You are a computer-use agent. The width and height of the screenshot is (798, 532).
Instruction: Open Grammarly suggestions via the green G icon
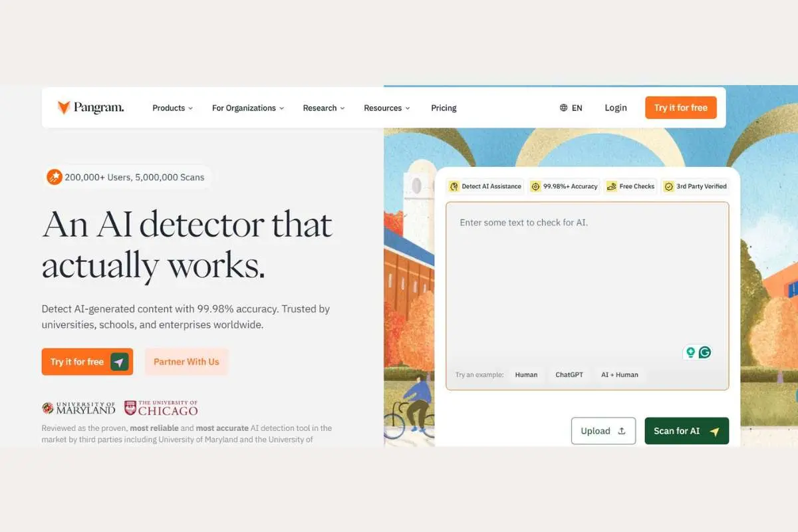pos(705,352)
